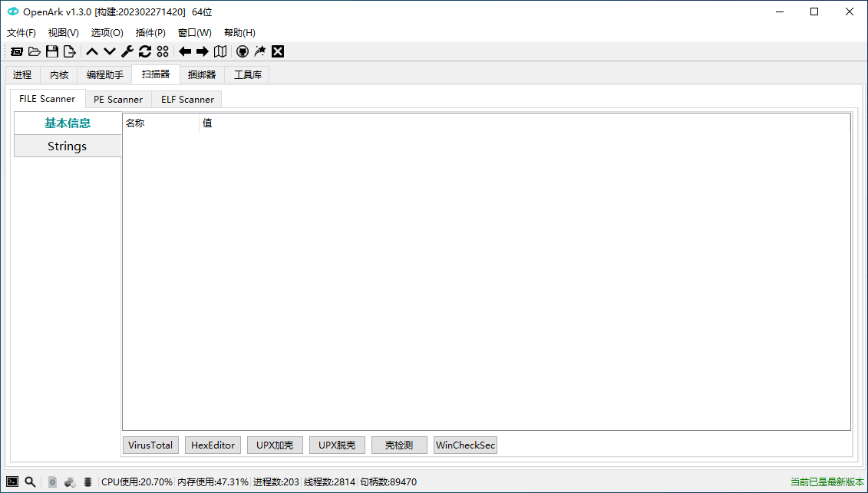Click the OpenArk logo in title bar

tap(13, 12)
